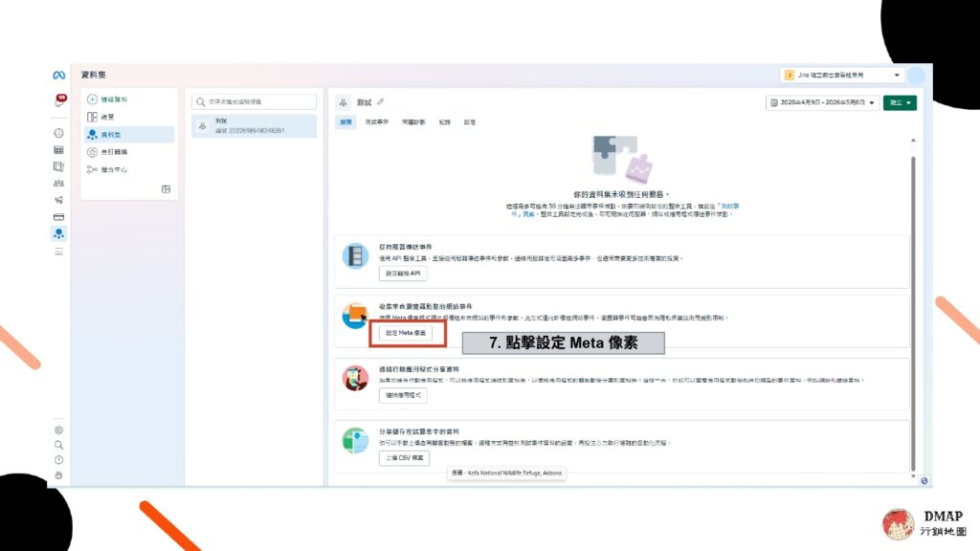This screenshot has width=980, height=551.
Task: Open the Jinz business account dropdown
Action: 841,75
